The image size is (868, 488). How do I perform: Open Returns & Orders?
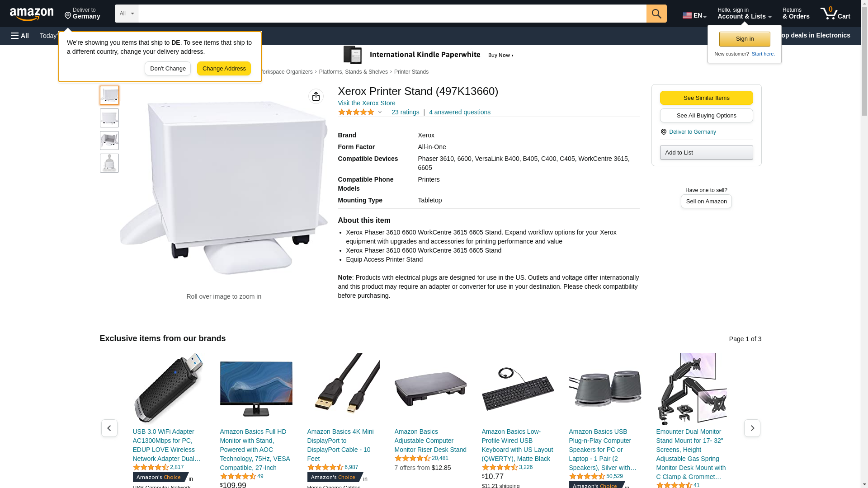(x=796, y=14)
